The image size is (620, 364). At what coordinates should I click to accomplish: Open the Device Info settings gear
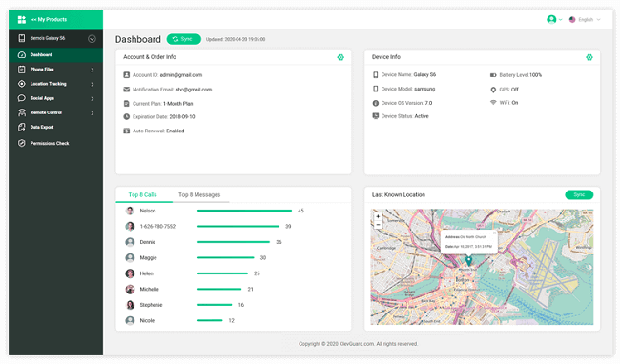click(589, 57)
